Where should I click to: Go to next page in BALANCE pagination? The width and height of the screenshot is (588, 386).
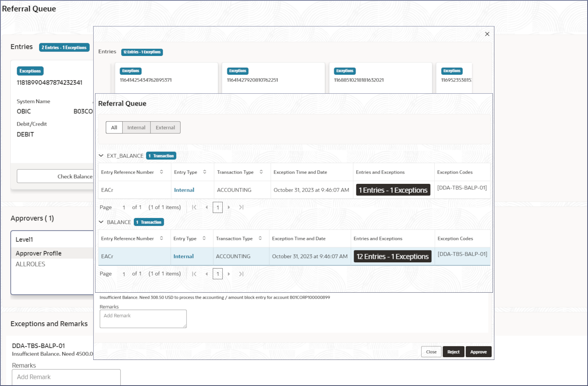point(229,274)
